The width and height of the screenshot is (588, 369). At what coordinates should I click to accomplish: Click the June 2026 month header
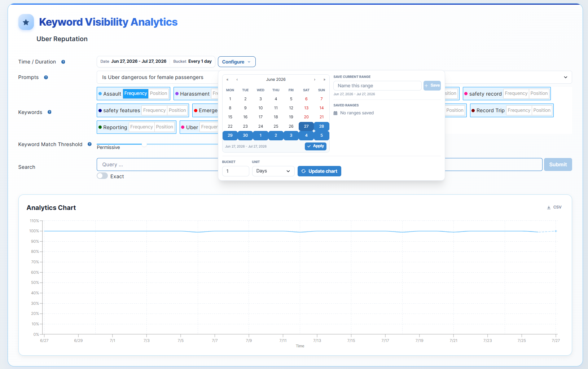point(276,79)
